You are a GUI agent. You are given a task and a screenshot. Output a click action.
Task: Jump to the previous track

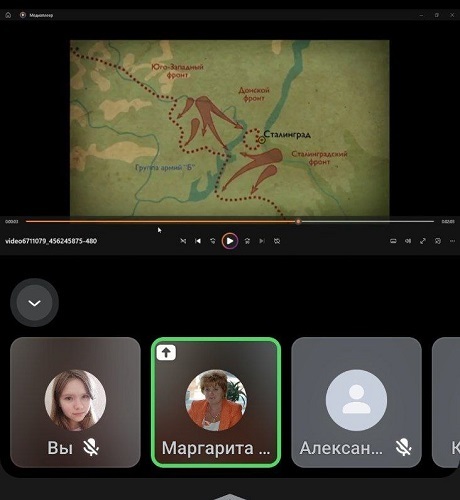198,241
